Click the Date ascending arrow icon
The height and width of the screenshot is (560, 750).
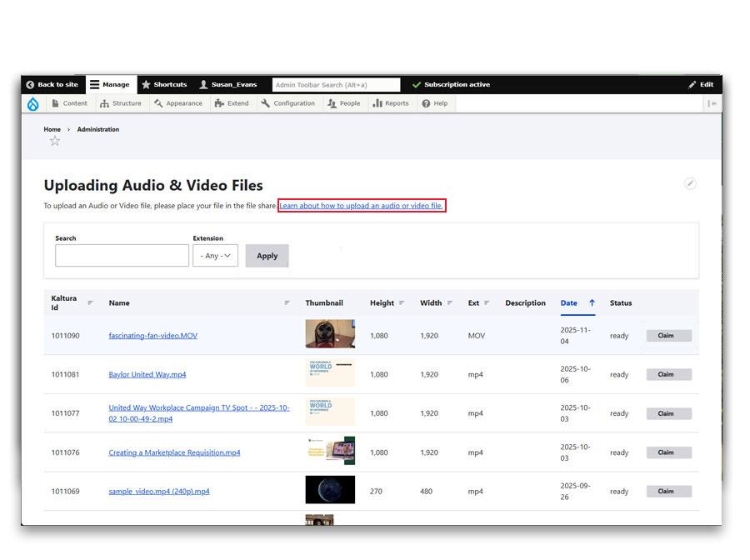tap(592, 302)
